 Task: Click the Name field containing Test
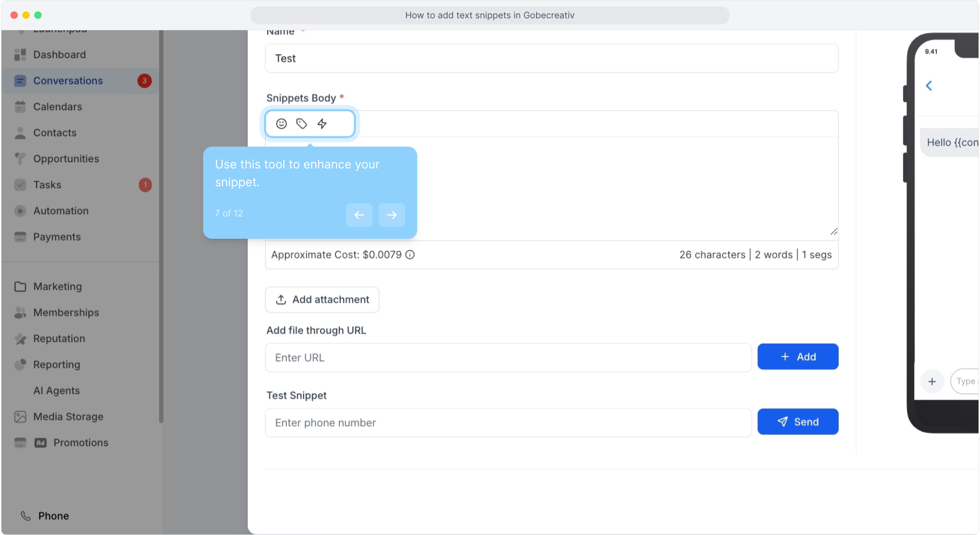click(551, 58)
